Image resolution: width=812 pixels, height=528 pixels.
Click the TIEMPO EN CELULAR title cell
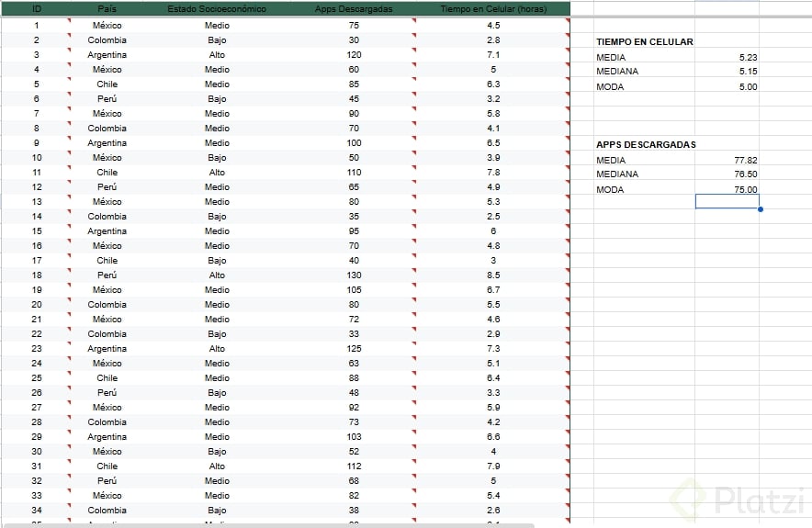click(644, 42)
